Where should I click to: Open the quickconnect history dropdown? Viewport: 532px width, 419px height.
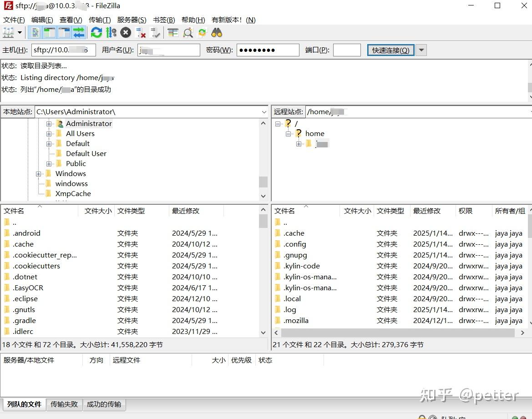(420, 50)
